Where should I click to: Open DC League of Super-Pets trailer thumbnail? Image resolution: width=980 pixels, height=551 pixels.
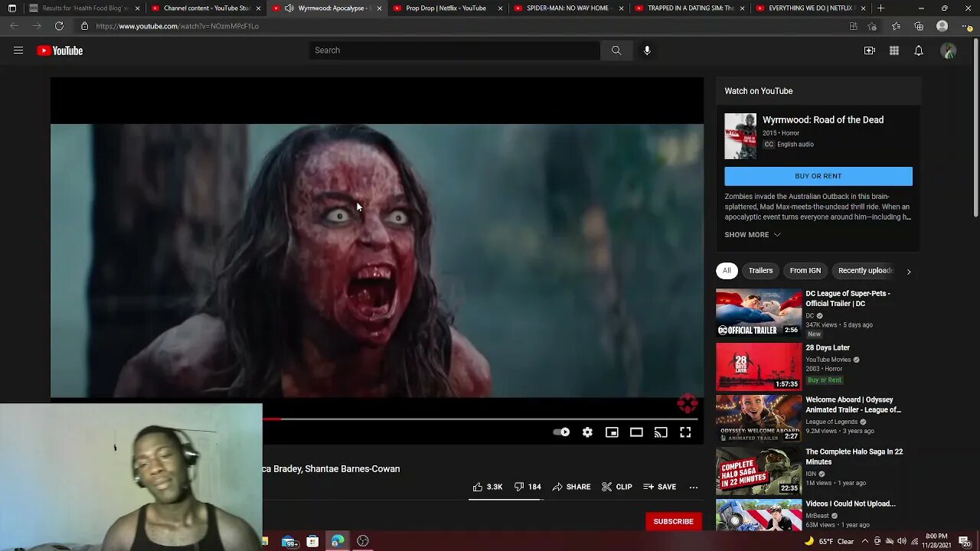759,312
